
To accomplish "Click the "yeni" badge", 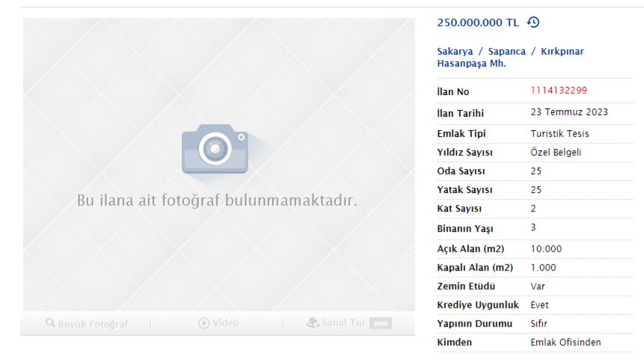I will (x=381, y=324).
